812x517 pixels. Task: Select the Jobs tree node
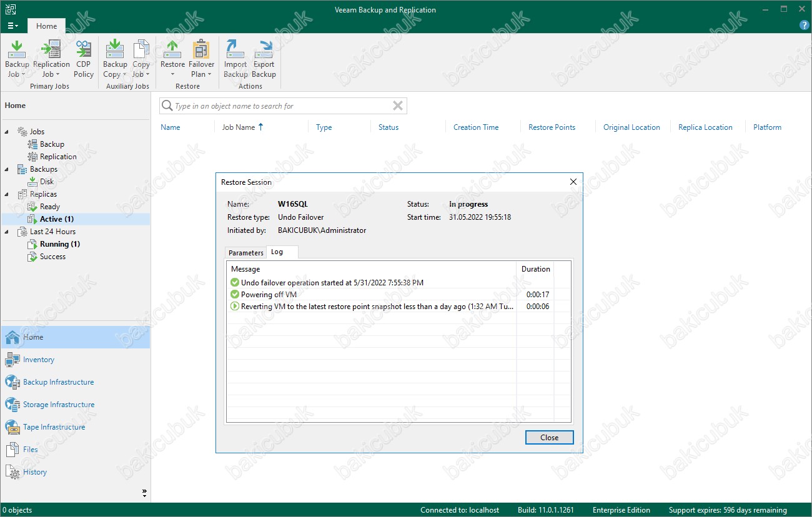[x=37, y=132]
